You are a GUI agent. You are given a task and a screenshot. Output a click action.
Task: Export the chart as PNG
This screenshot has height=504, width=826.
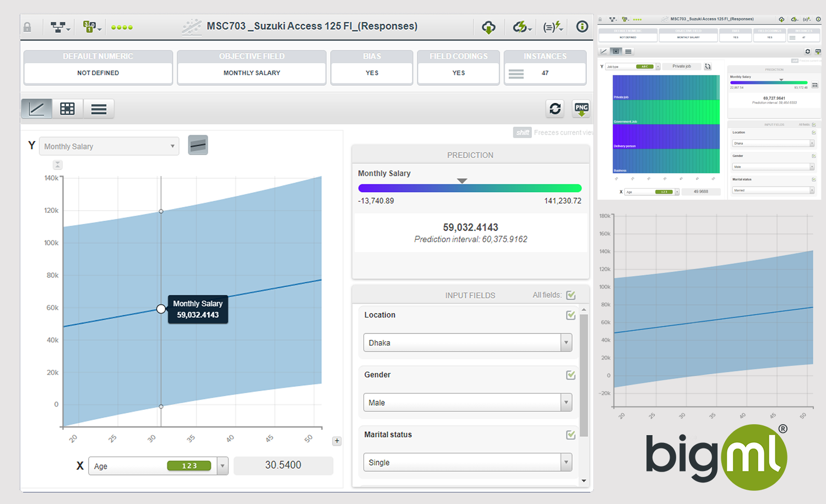[582, 108]
